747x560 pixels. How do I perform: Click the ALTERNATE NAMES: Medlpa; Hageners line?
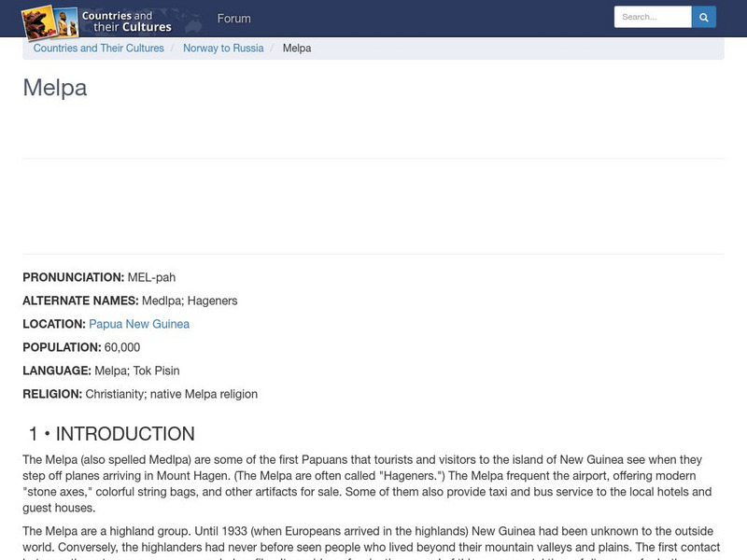[130, 301]
